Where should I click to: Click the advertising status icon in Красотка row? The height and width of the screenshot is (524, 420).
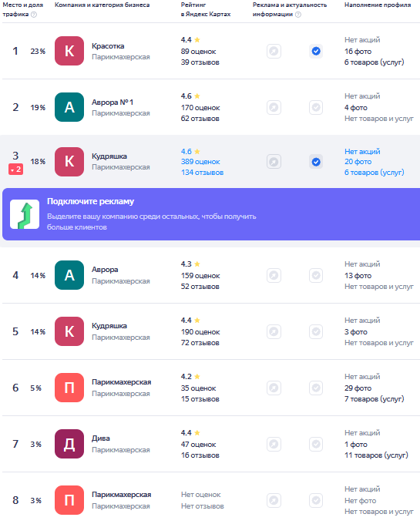coord(274,51)
